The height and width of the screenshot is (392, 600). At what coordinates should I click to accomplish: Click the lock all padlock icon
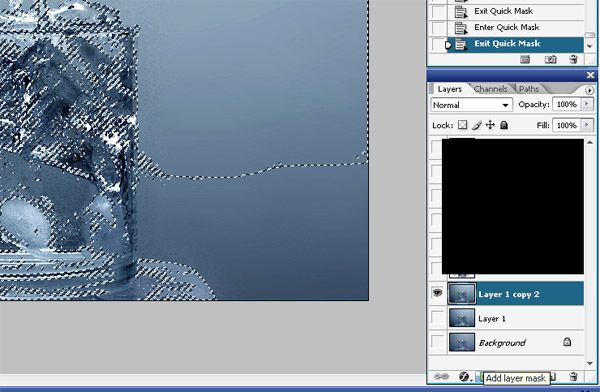[504, 125]
